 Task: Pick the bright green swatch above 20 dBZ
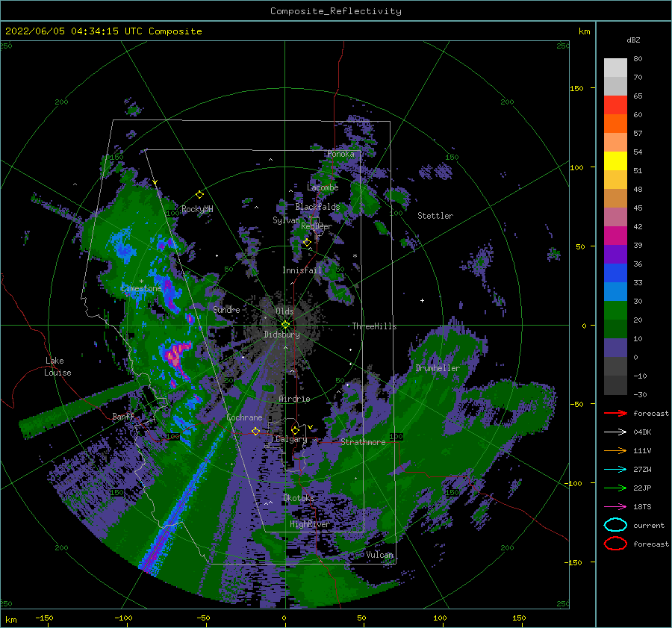click(x=615, y=310)
